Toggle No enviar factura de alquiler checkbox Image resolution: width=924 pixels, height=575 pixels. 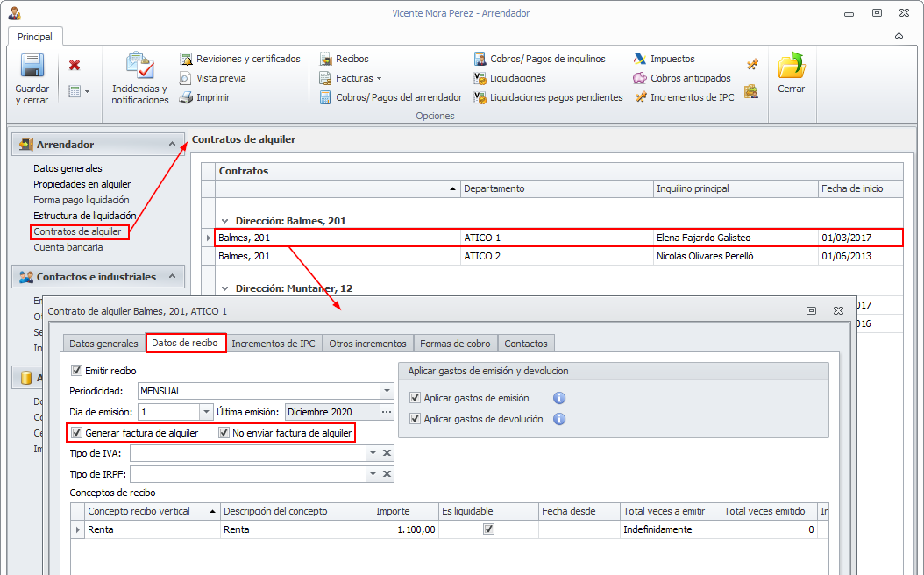tap(224, 433)
